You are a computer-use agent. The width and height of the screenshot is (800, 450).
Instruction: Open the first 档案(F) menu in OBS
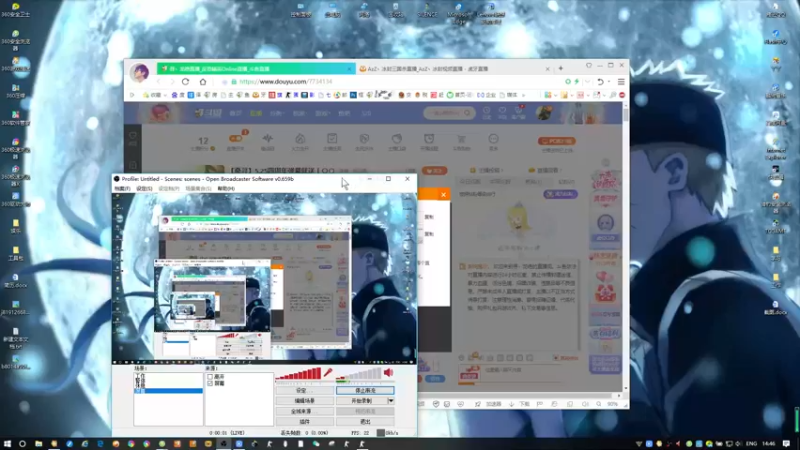[122, 189]
